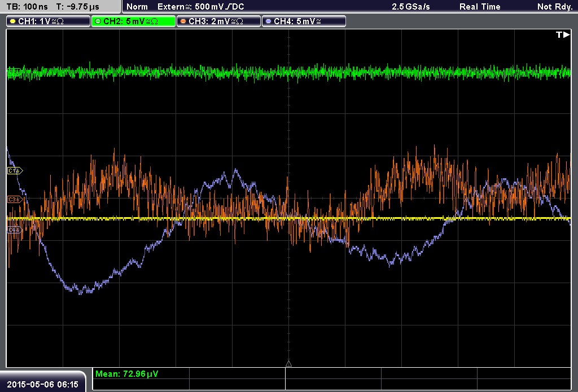578x392 pixels.
Task: Click the 2015-05-06 06:15 date stamp
Action: [x=42, y=384]
